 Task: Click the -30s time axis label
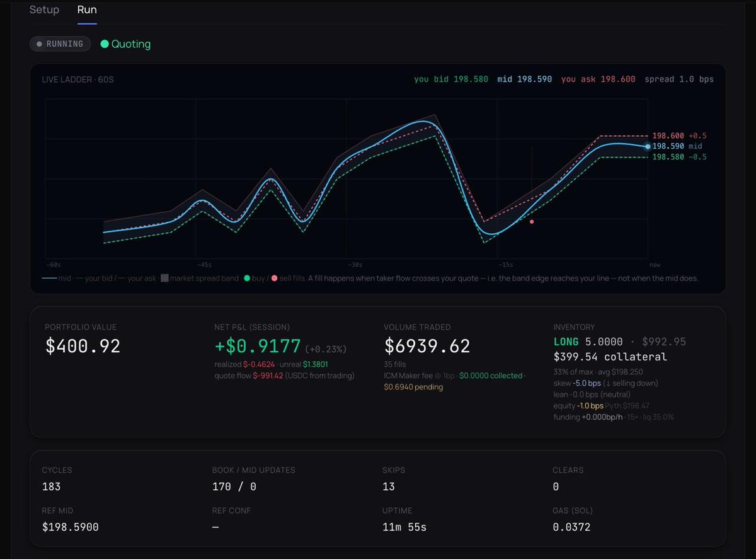click(354, 265)
